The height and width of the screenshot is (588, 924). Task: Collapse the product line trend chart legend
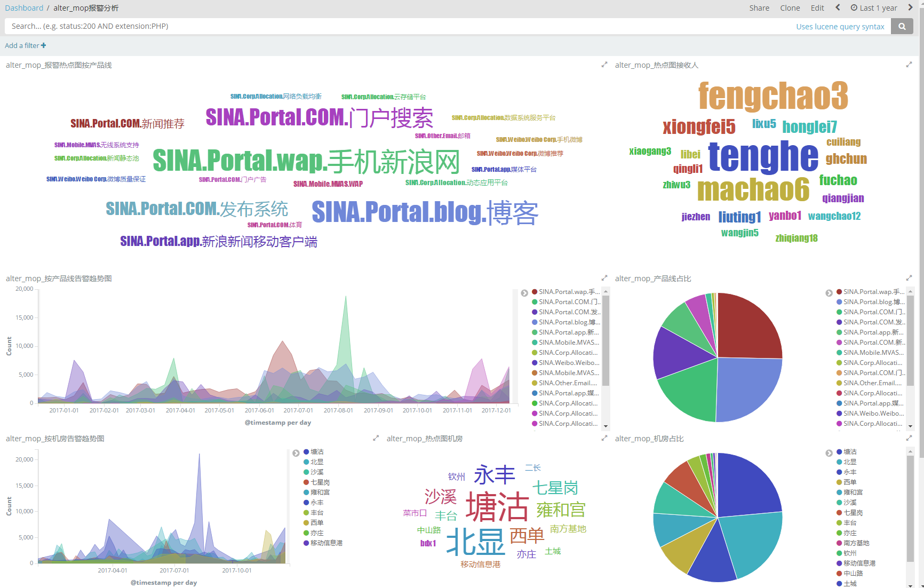[x=524, y=293]
